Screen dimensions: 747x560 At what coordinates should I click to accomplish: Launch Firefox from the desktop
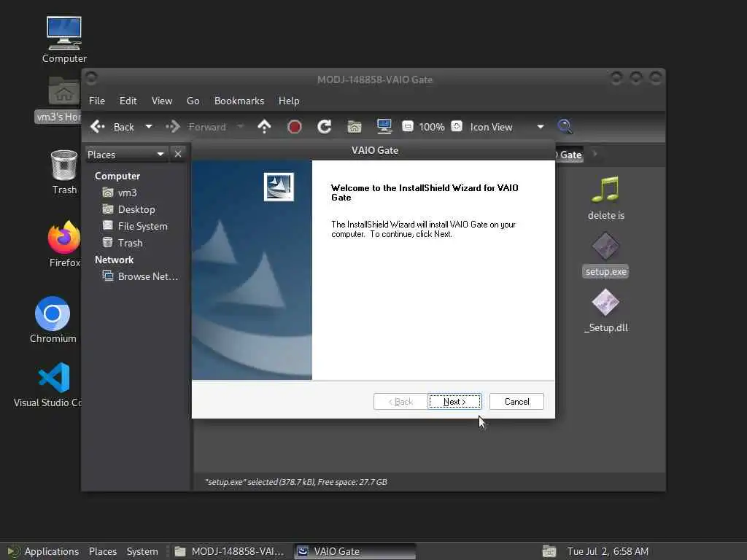(64, 244)
